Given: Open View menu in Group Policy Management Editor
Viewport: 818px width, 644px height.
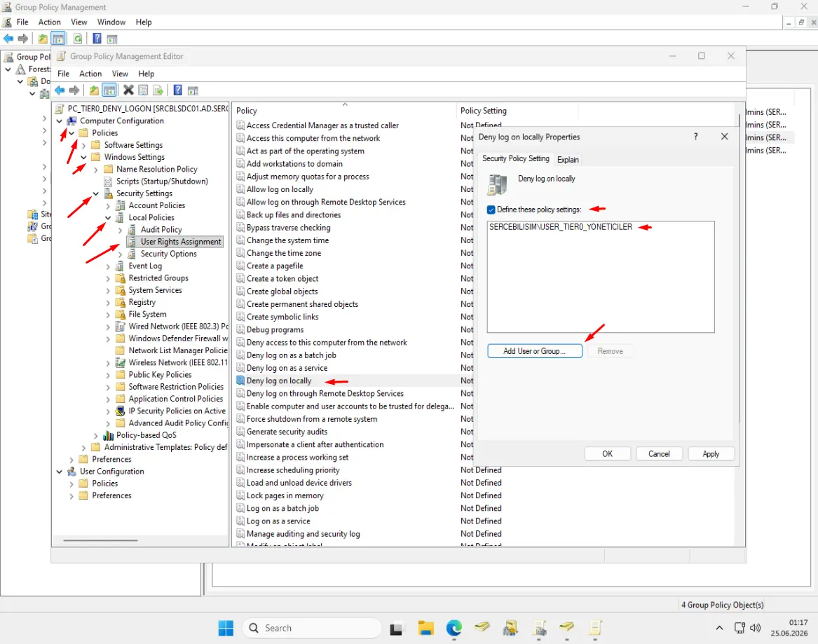Looking at the screenshot, I should pyautogui.click(x=120, y=74).
